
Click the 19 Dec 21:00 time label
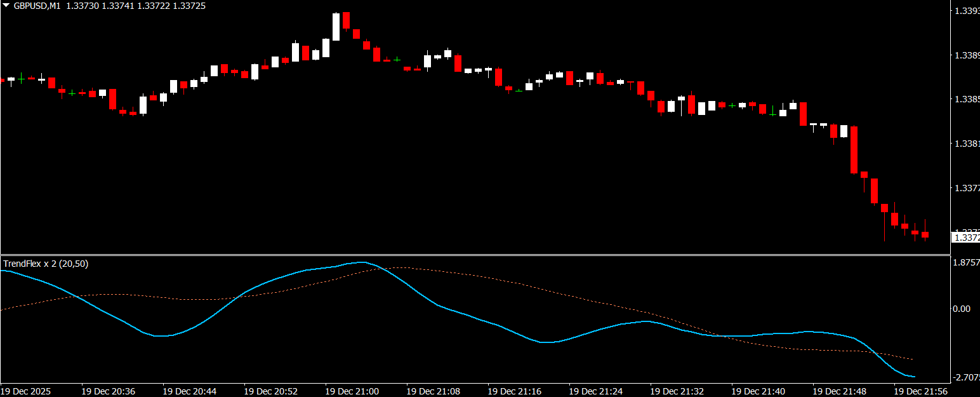click(x=352, y=391)
